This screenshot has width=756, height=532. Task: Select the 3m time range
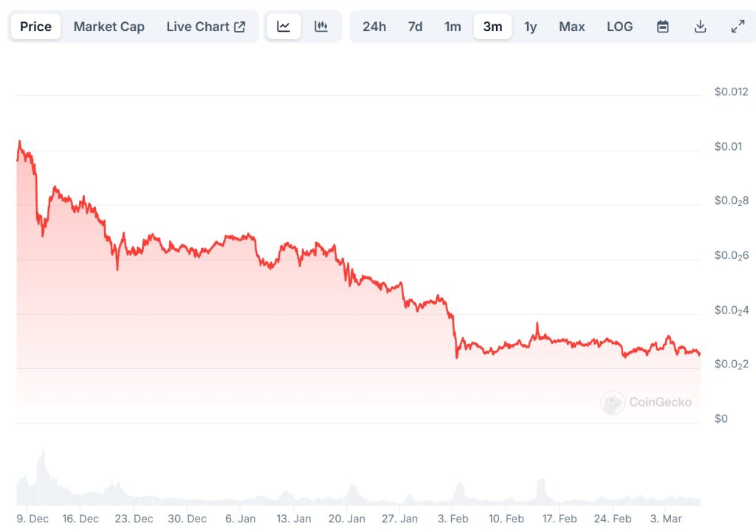pos(492,27)
